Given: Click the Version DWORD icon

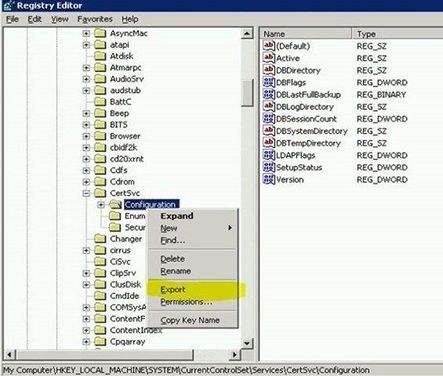Looking at the screenshot, I should point(269,179).
